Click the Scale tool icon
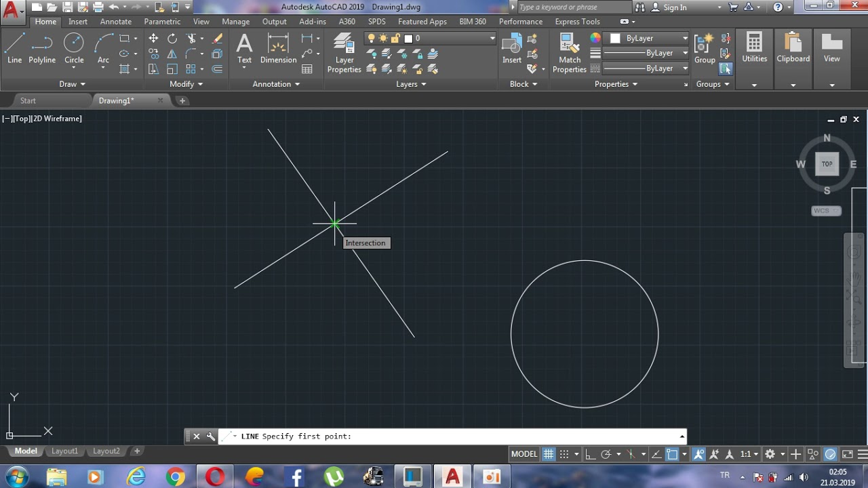Image resolution: width=868 pixels, height=488 pixels. pos(172,69)
